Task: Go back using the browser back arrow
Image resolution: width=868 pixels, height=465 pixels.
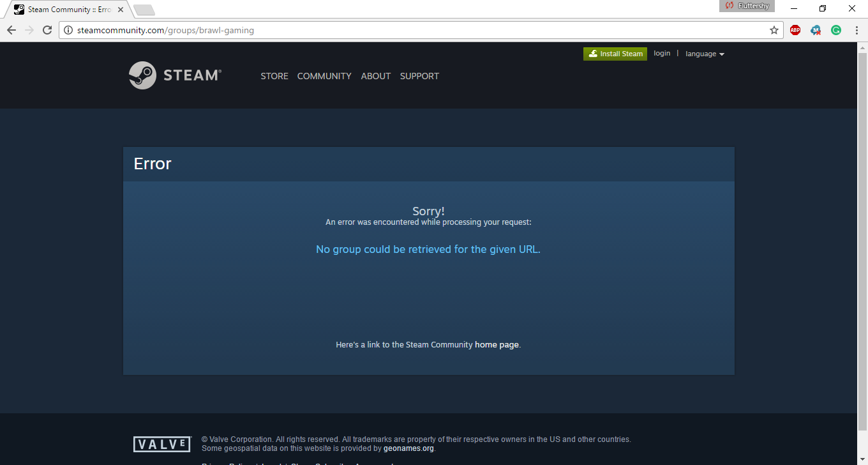Action: click(11, 30)
